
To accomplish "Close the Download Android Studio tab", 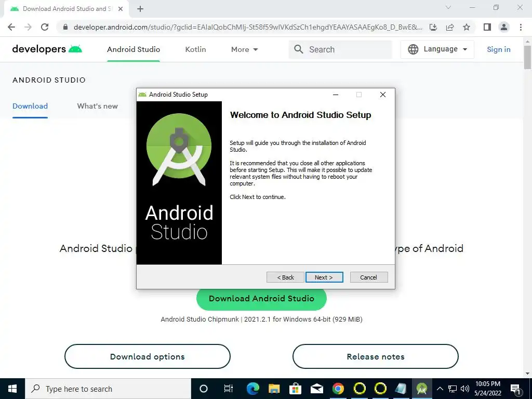I will tap(121, 9).
